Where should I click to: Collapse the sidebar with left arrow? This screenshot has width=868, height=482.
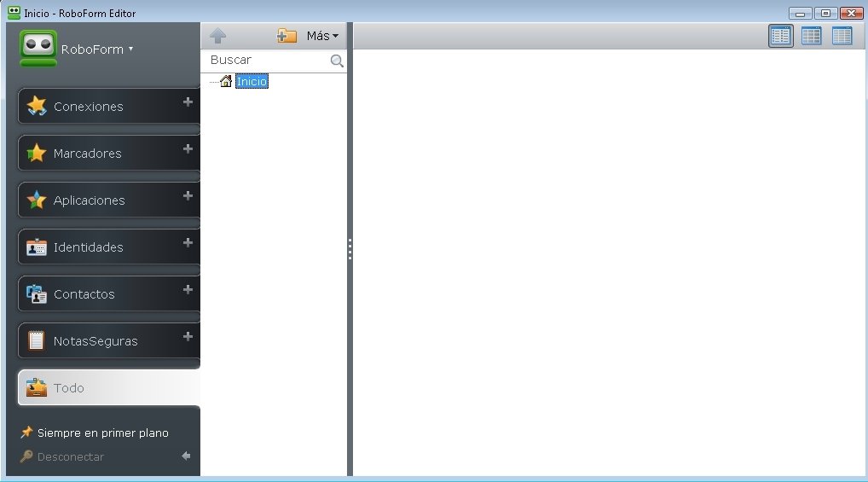186,456
